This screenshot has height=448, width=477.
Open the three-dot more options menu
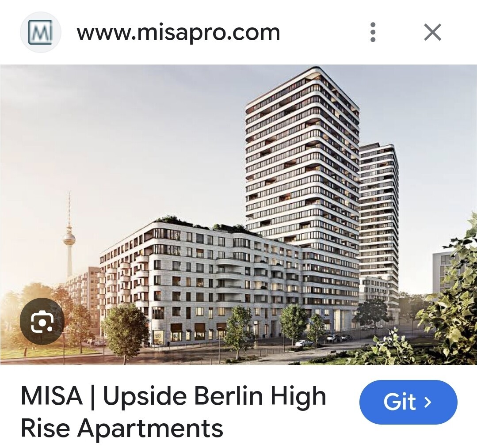(x=373, y=32)
